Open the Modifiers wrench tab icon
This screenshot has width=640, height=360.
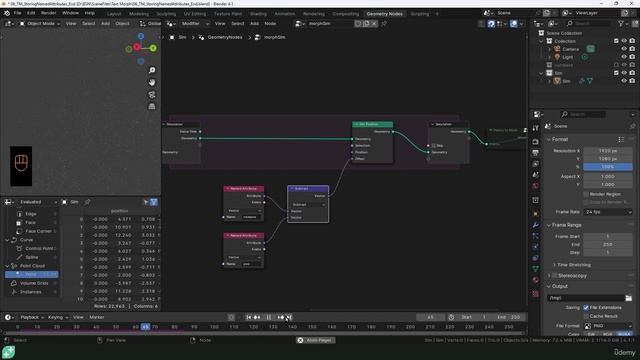[536, 225]
